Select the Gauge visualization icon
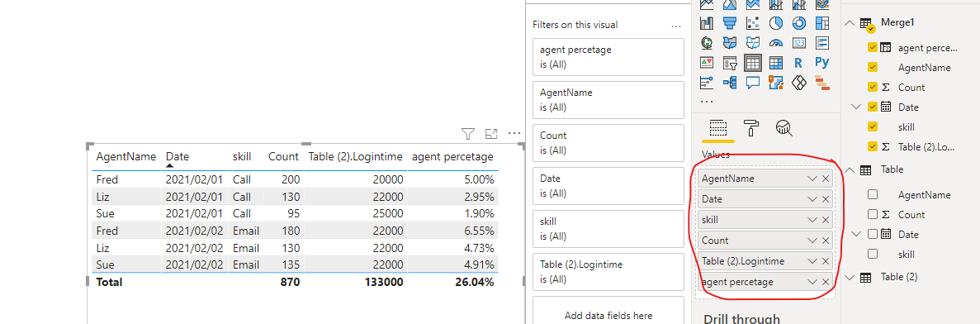 coord(775,42)
